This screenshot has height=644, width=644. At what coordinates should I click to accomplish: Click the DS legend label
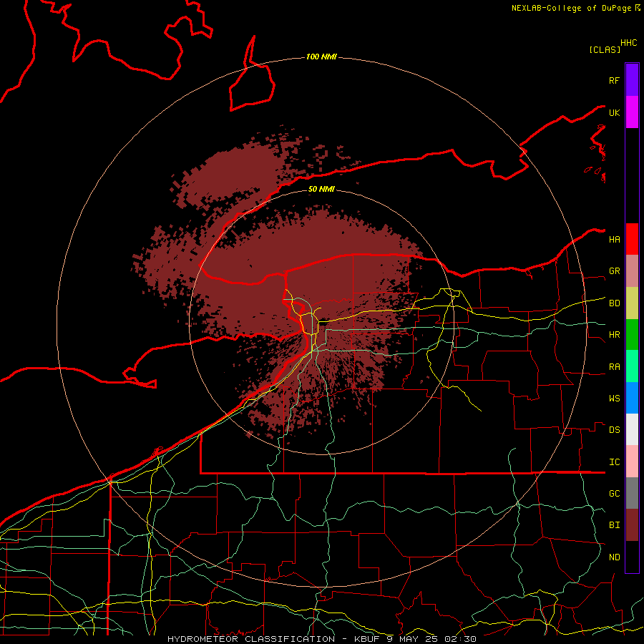(x=614, y=430)
